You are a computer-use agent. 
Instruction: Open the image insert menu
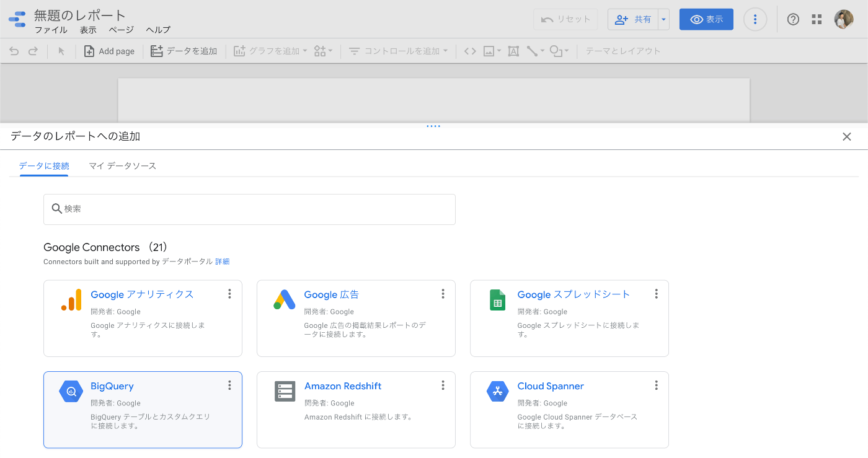pyautogui.click(x=492, y=51)
